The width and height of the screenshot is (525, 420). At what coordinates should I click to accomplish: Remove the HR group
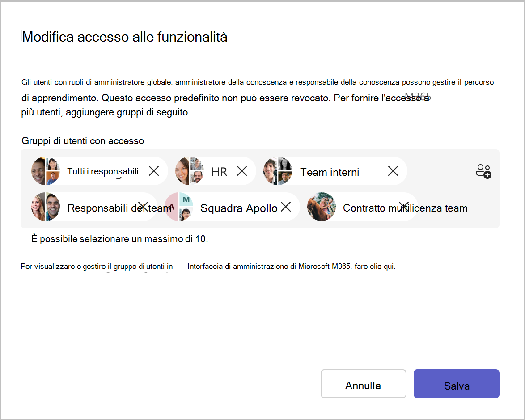[242, 170]
